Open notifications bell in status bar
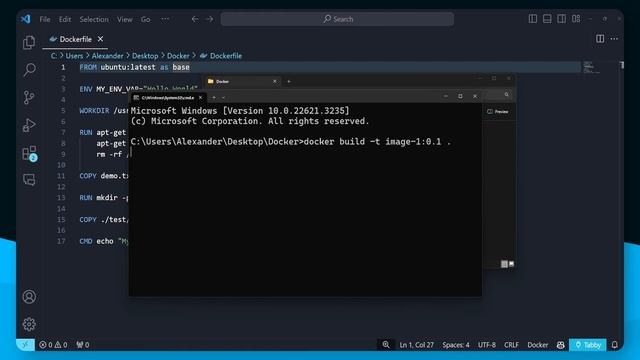 (x=615, y=345)
